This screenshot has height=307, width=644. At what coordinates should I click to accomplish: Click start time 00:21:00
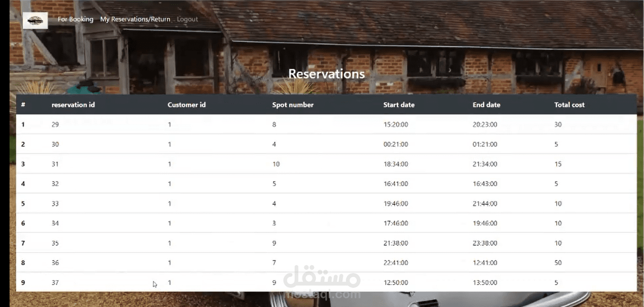[396, 144]
